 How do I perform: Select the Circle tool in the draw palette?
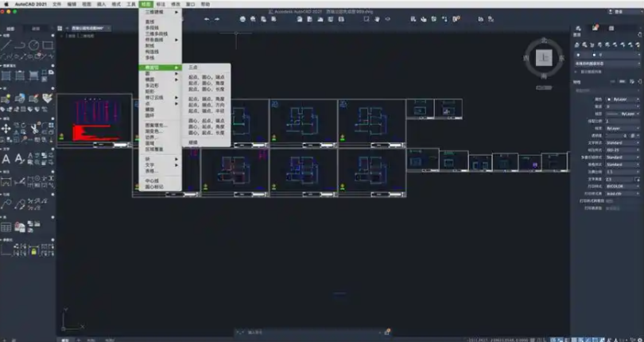(33, 45)
